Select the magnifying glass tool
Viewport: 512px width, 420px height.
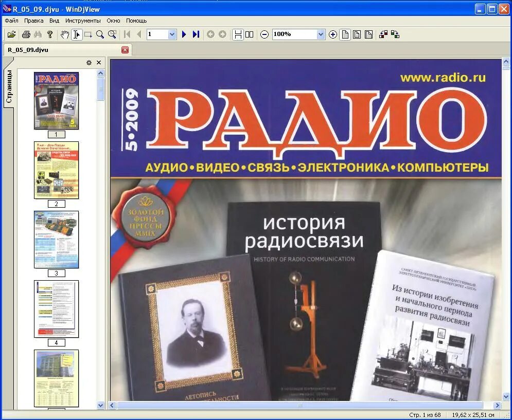point(100,34)
